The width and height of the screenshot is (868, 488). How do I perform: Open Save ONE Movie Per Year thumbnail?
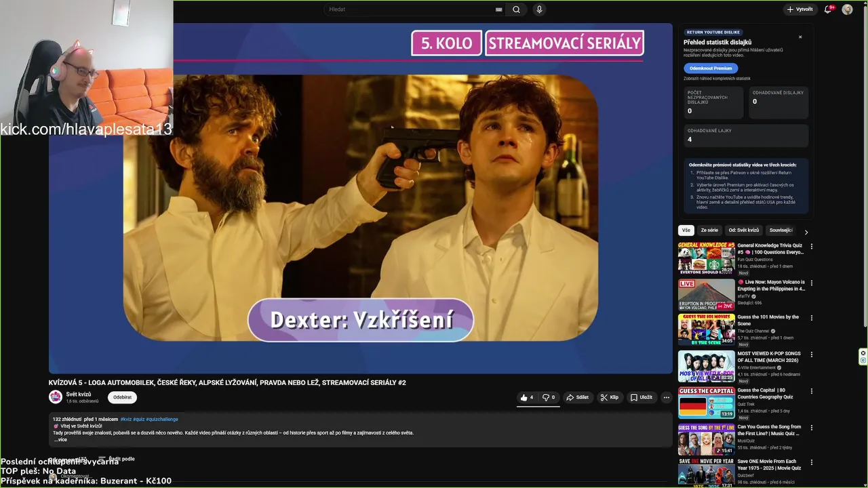tap(707, 473)
